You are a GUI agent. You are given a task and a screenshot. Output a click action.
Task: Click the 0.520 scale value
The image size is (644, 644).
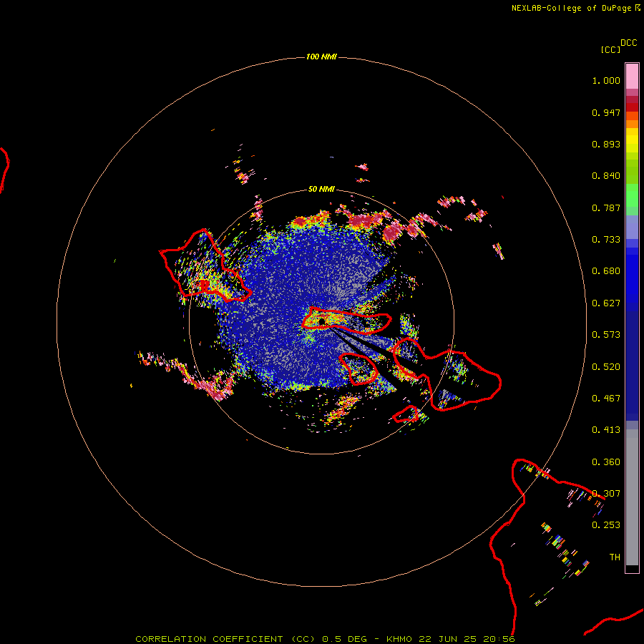(x=606, y=367)
